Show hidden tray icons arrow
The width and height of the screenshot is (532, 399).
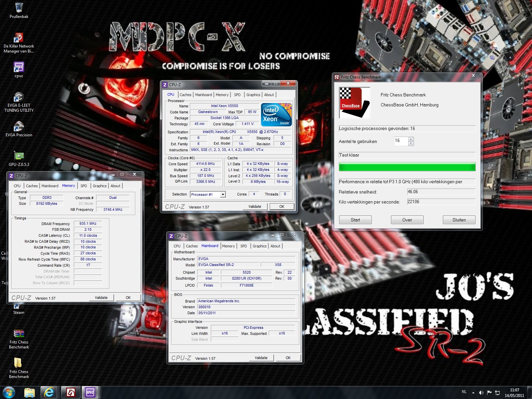[x=473, y=393]
